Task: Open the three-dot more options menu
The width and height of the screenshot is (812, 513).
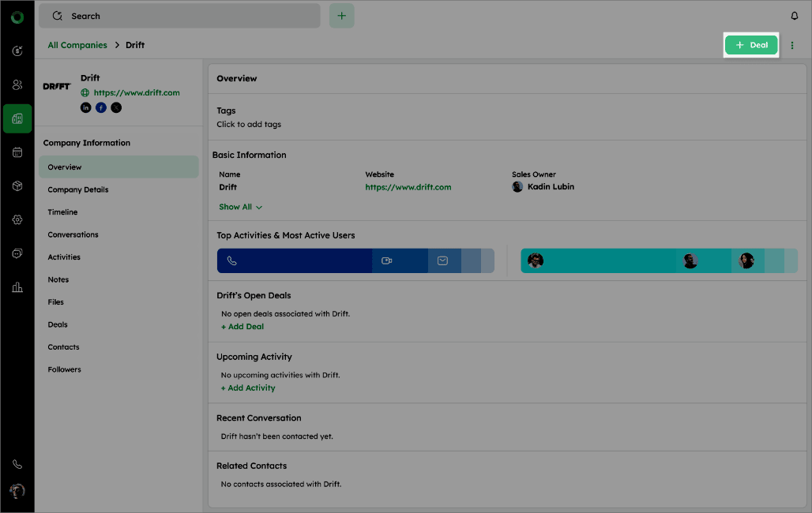Action: point(792,45)
